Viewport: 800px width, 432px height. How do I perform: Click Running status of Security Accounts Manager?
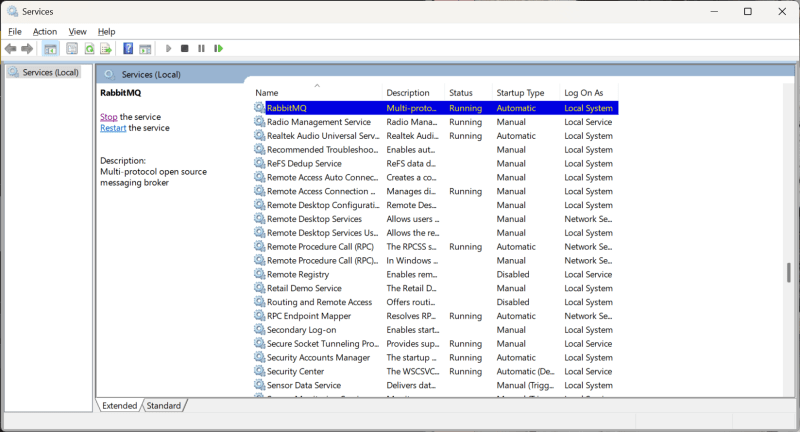click(465, 358)
